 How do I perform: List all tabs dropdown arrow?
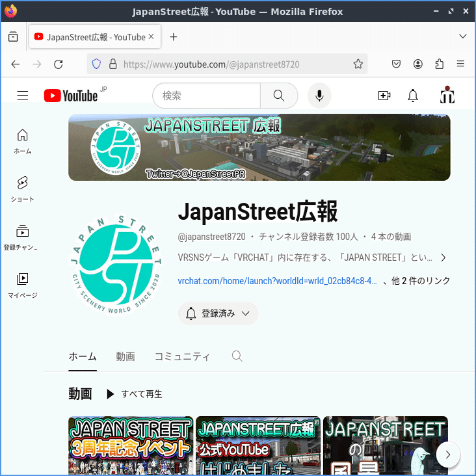462,36
